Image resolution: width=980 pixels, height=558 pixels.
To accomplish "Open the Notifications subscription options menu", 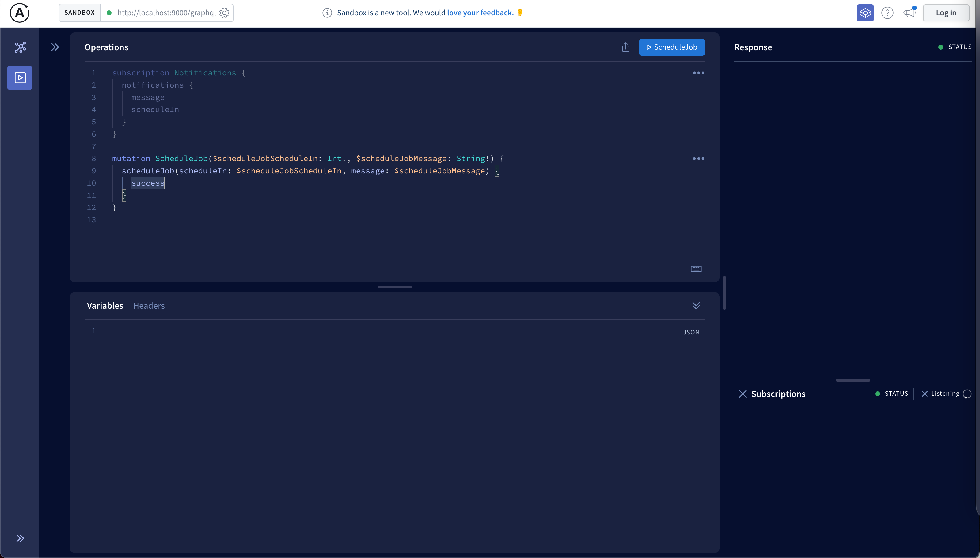I will [698, 73].
